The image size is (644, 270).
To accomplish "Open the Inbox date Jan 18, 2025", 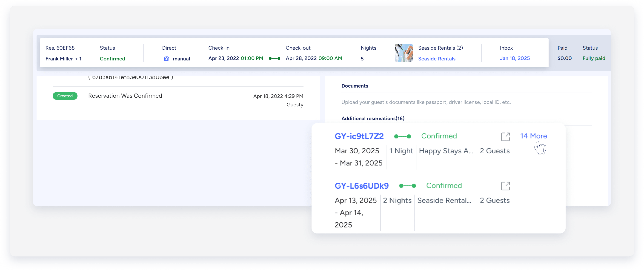I will (x=515, y=58).
